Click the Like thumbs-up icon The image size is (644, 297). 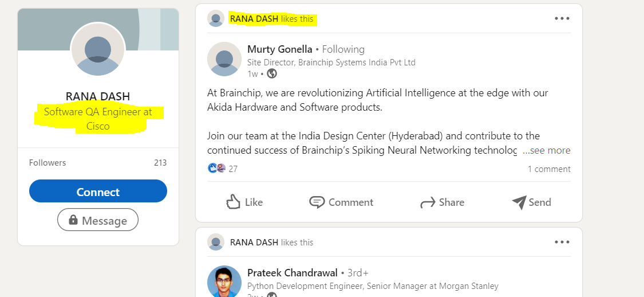click(x=233, y=202)
